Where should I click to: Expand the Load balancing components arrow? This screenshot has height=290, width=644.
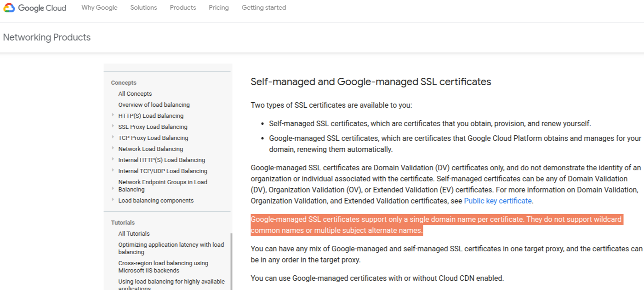[113, 200]
